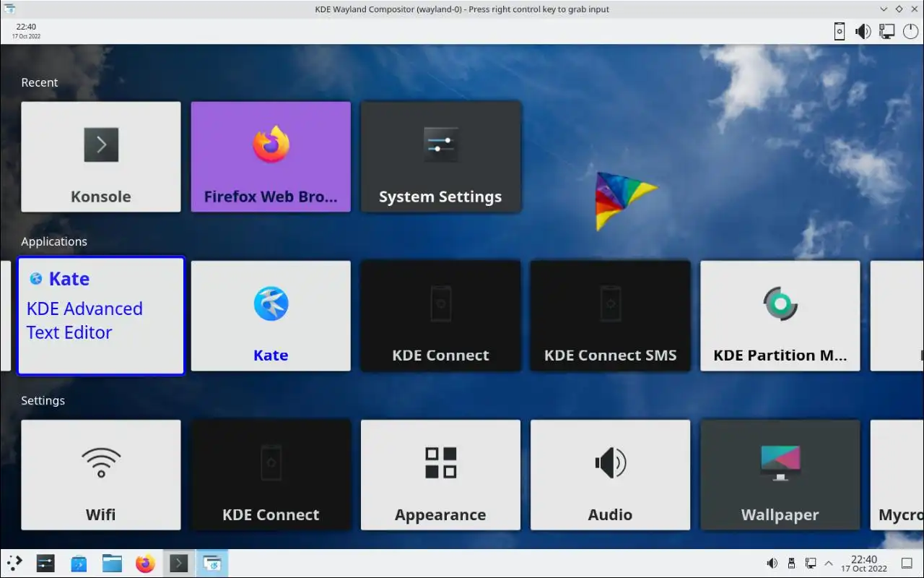Click the removable USB device tray icon

(x=791, y=564)
